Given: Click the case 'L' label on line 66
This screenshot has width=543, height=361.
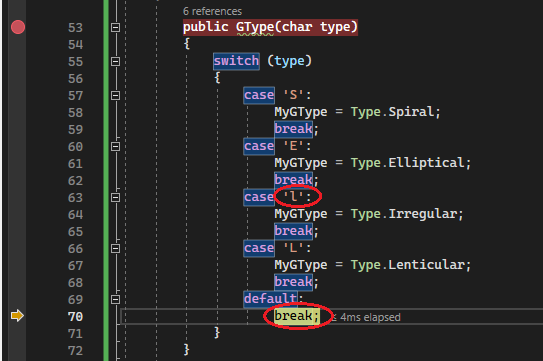Looking at the screenshot, I should 277,248.
